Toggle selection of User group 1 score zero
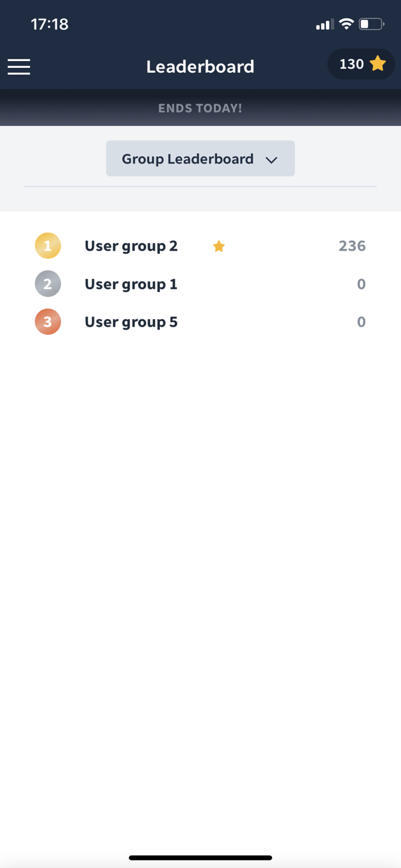 point(362,283)
